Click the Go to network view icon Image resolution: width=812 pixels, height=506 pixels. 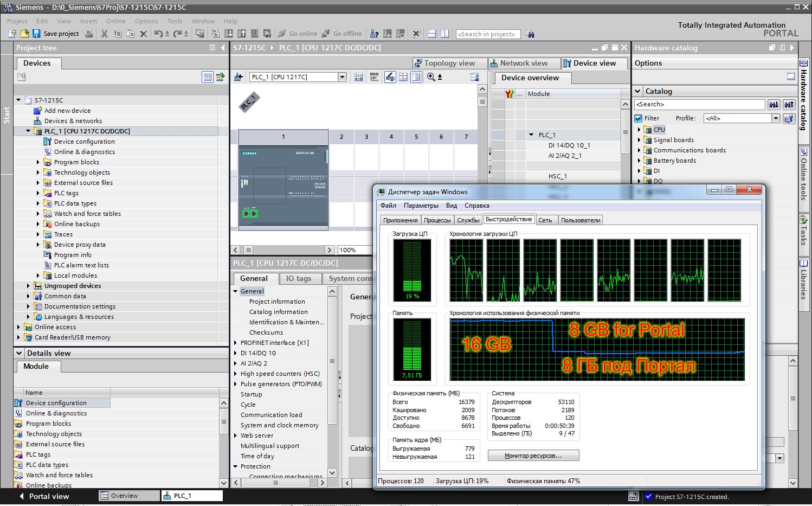(239, 77)
